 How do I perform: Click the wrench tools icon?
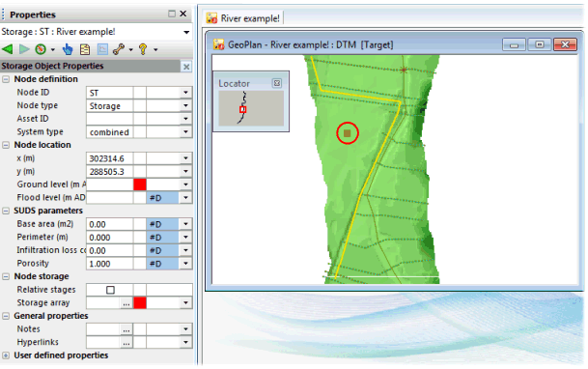(x=119, y=49)
